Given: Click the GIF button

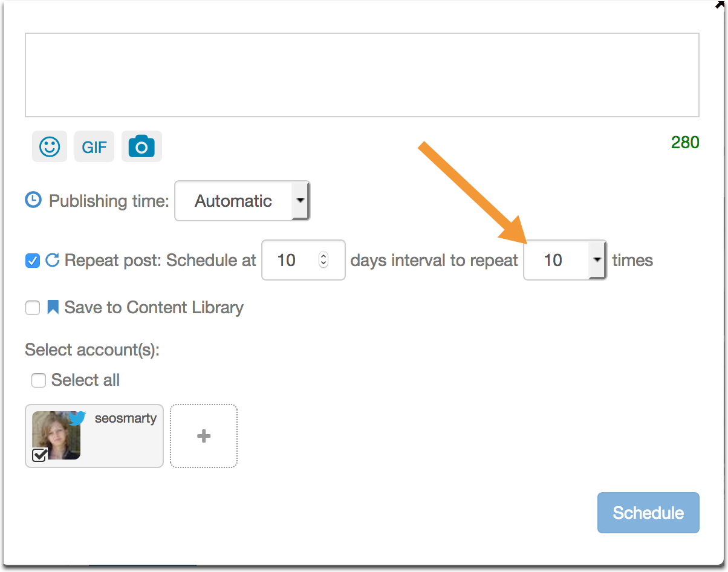Looking at the screenshot, I should click(x=94, y=147).
